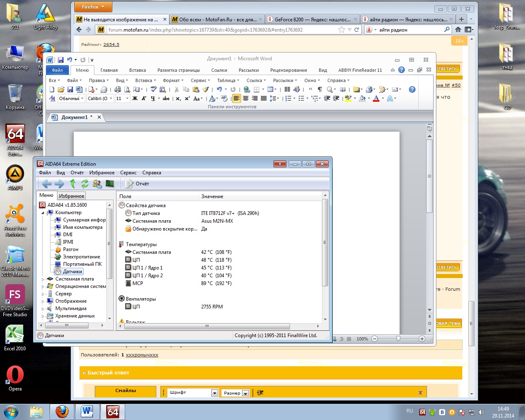Click the Undo arrow in Word classic toolbar

(x=219, y=89)
